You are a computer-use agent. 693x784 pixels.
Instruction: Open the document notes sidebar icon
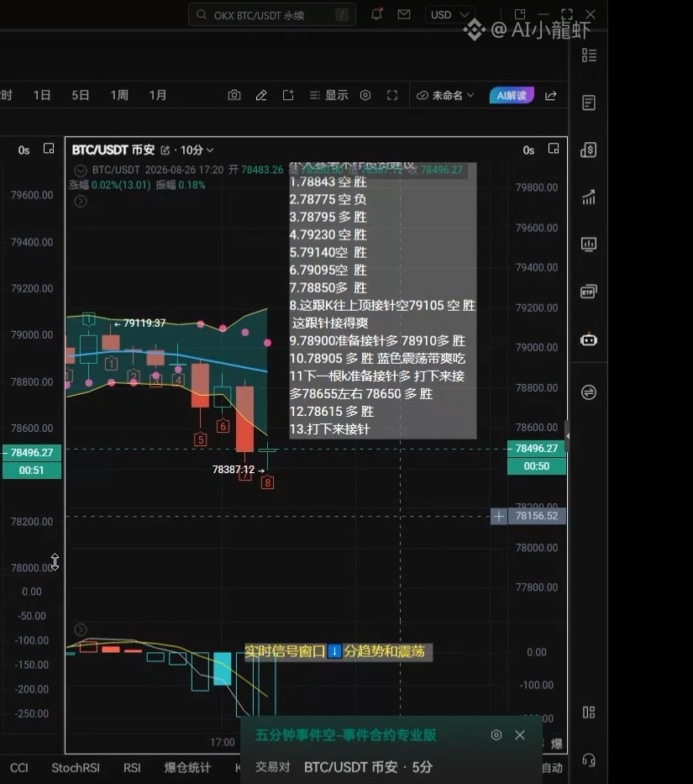click(589, 103)
